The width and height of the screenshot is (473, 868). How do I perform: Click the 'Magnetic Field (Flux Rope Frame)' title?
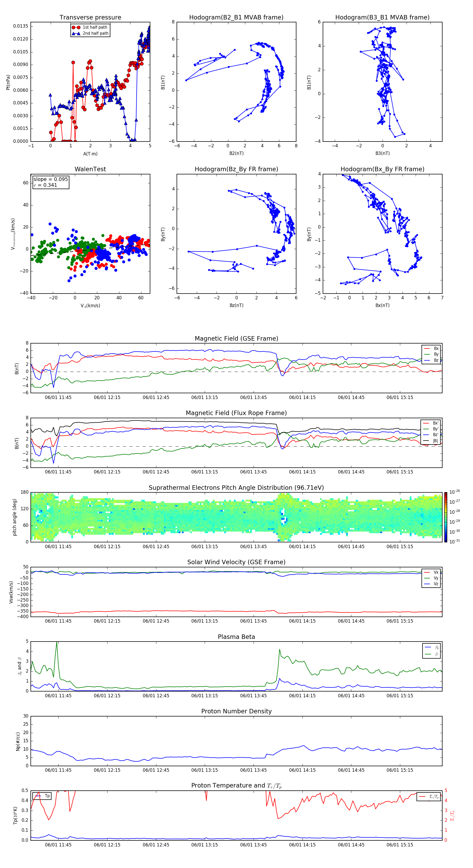tap(236, 413)
